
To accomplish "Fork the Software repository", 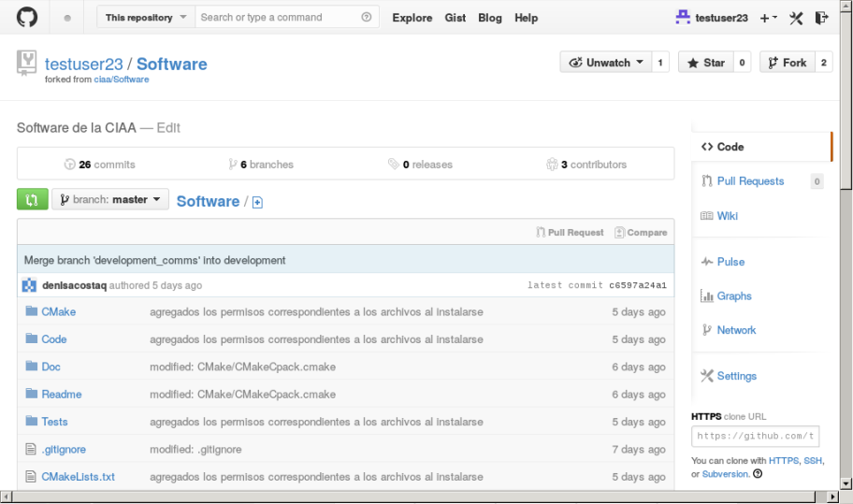I will 788,63.
